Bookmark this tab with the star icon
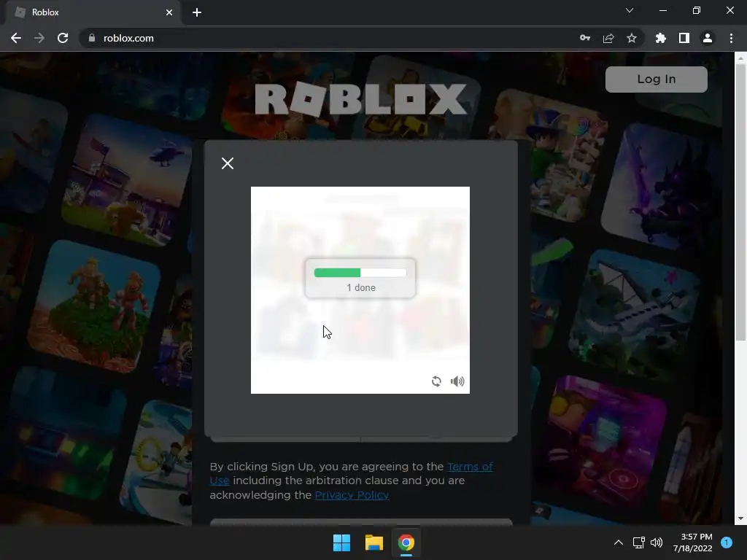This screenshot has height=560, width=747. coord(632,38)
